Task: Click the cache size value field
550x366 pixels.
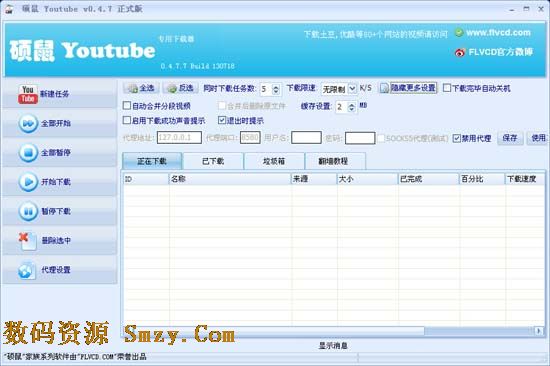Action: coord(342,107)
